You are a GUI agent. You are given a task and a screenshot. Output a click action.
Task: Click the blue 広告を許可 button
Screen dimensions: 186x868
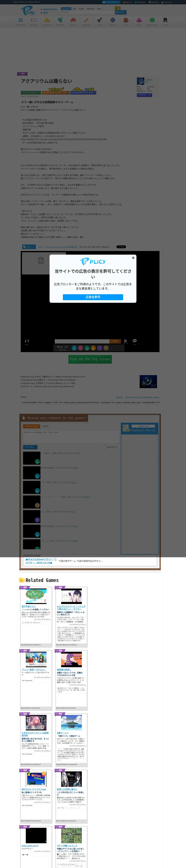pyautogui.click(x=93, y=297)
